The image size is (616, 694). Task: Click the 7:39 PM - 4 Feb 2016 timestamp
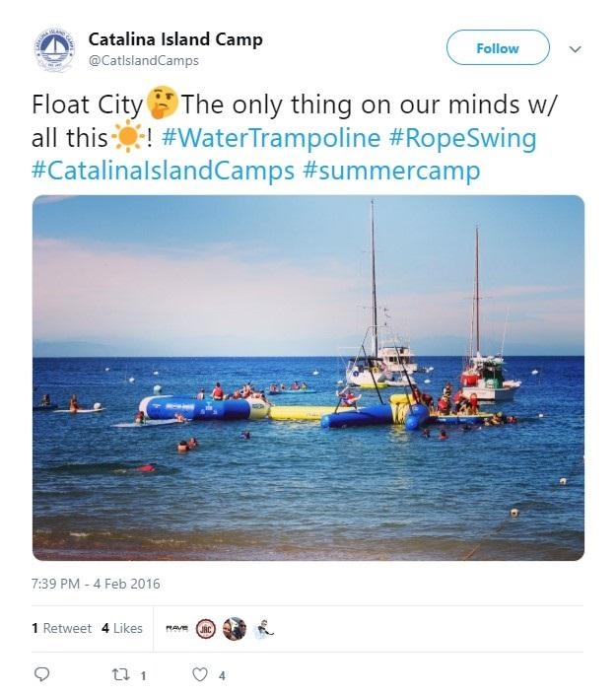tap(96, 584)
